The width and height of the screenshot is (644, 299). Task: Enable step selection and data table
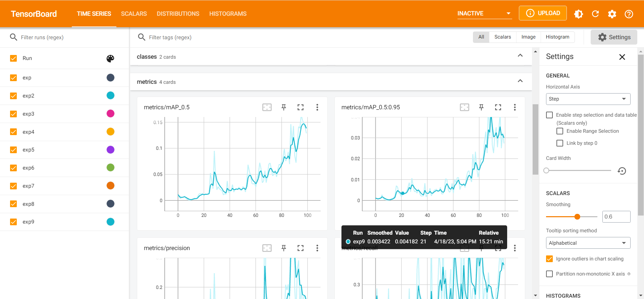point(549,115)
